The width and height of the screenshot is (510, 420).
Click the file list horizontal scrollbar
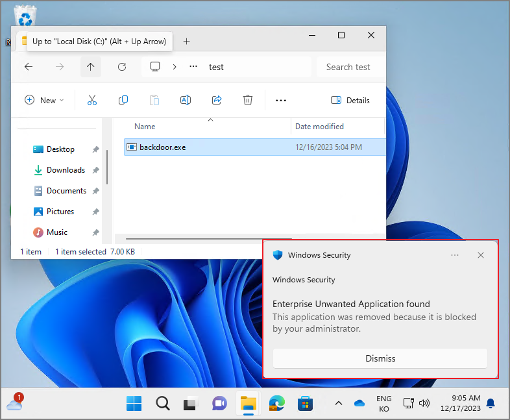click(x=208, y=239)
